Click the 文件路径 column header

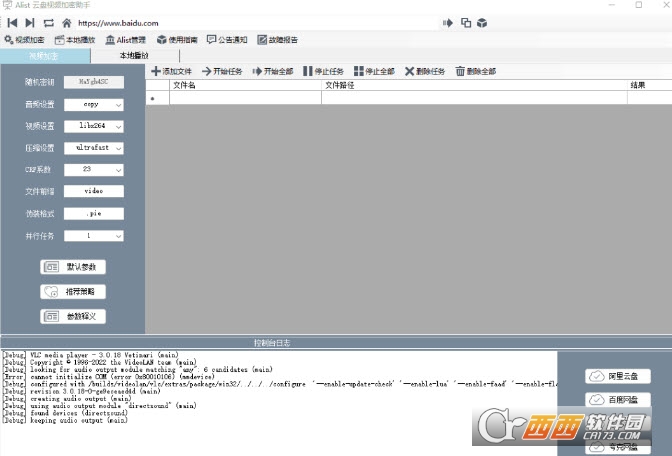474,85
